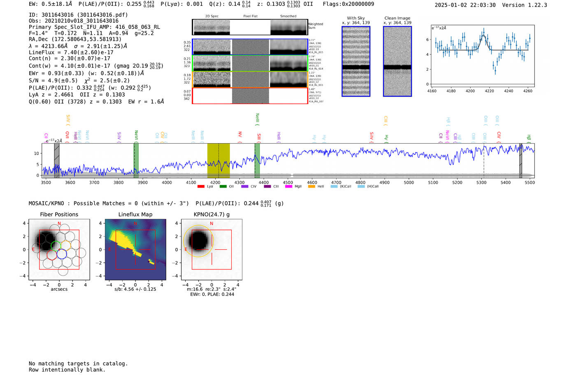Click the green fiber circle in Fiber Positions
This screenshot has width=576, height=392.
pyautogui.click(x=56, y=246)
